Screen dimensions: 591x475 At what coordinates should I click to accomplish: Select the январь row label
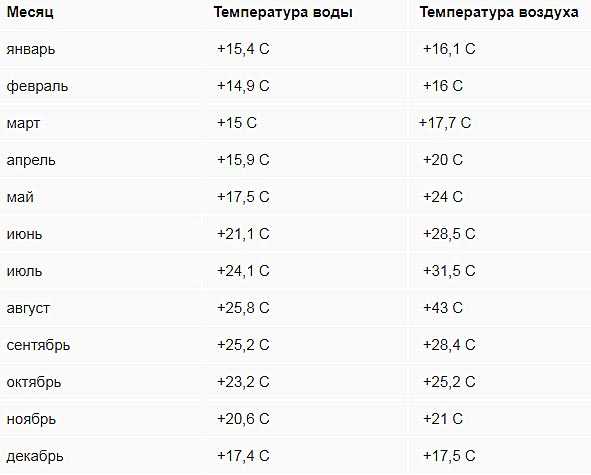31,49
